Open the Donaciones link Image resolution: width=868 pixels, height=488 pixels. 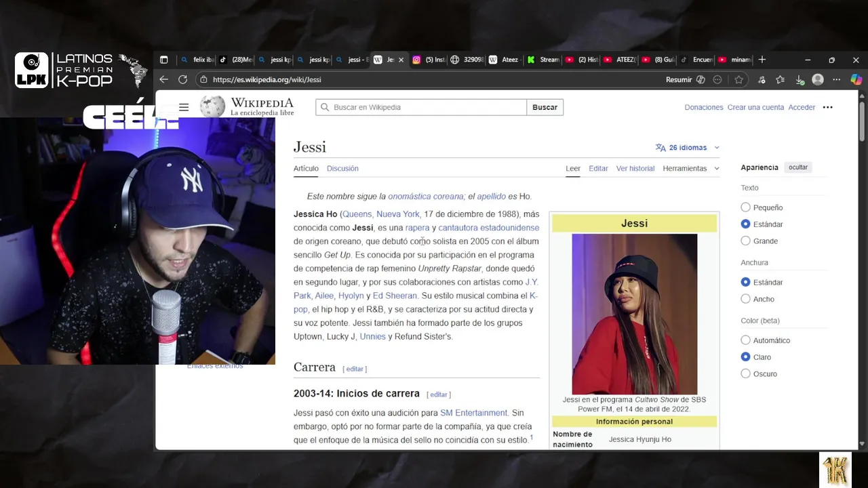coord(703,107)
